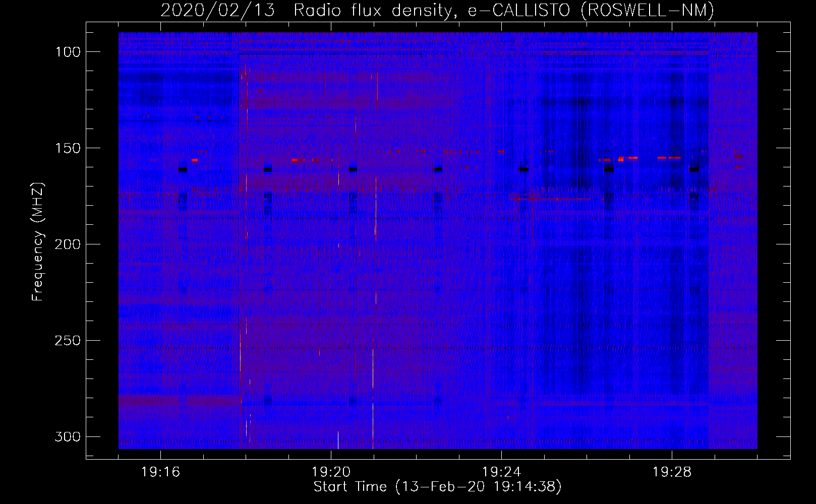Screen dimensions: 816x504
Task: Select the 250 frequency tick label
Action: 68,341
